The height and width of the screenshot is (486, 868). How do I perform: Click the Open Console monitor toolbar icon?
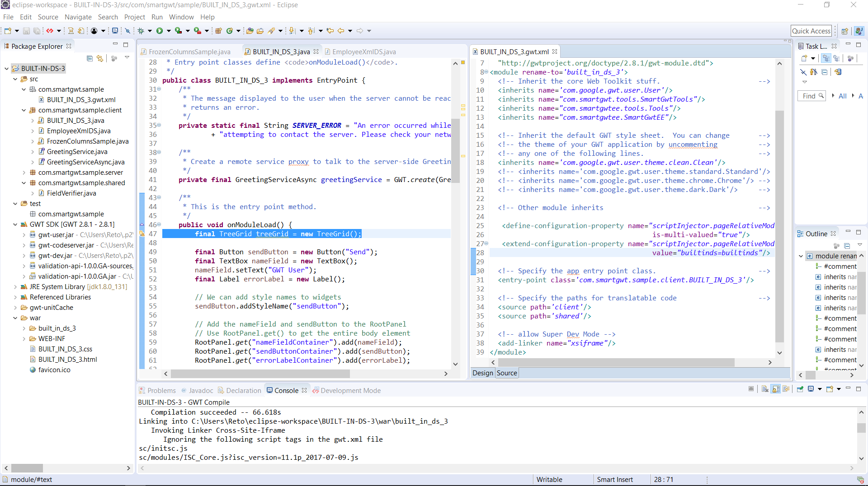coord(115,31)
